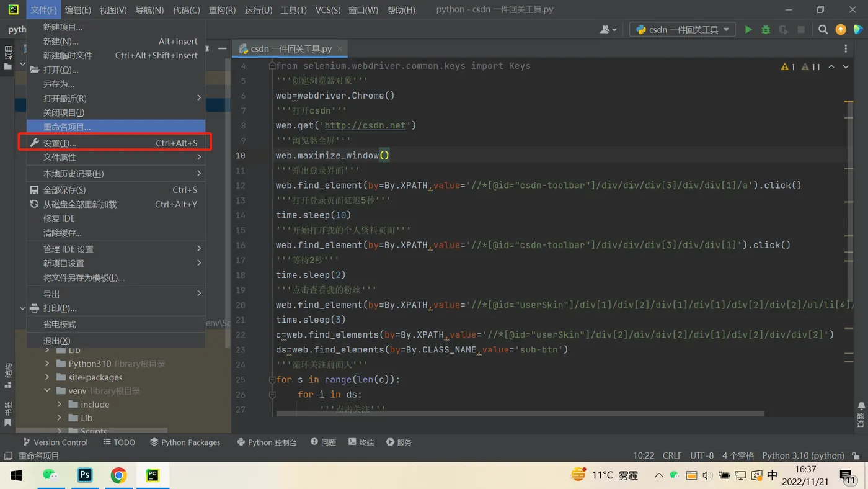Expand the site-packages folder in project tree
This screenshot has width=868, height=489.
click(47, 377)
